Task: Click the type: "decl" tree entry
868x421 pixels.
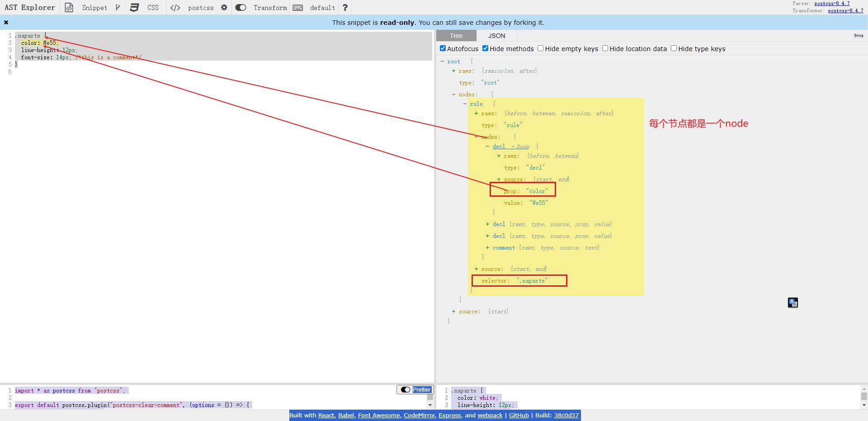Action: (524, 168)
